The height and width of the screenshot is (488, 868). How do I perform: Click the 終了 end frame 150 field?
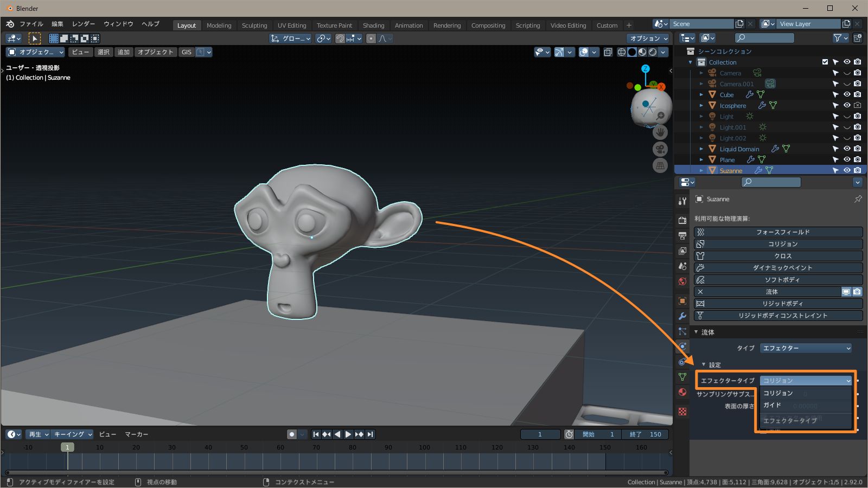[x=645, y=434]
